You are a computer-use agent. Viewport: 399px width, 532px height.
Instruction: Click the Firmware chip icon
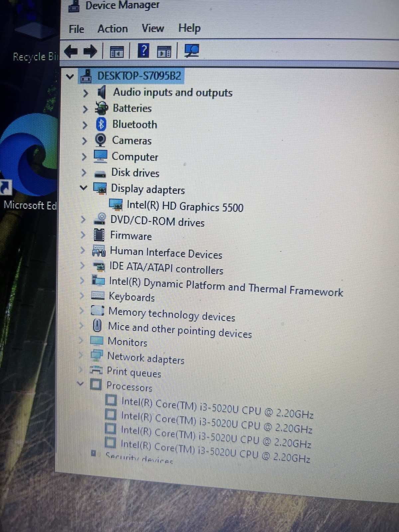coord(99,234)
